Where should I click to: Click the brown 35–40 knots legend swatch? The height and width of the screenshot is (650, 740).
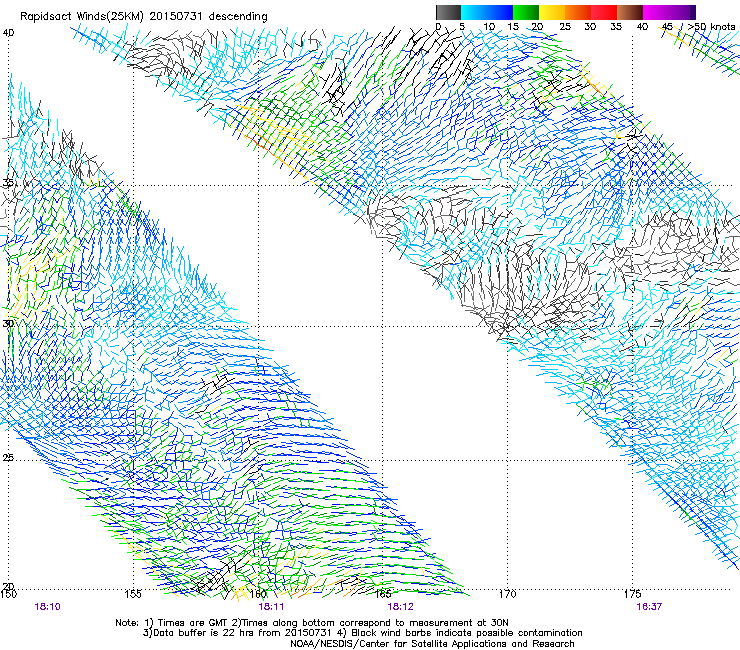[630, 12]
